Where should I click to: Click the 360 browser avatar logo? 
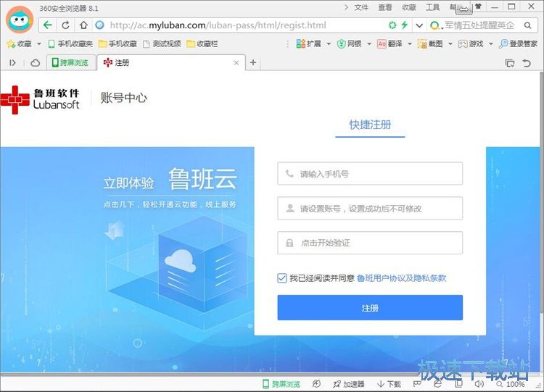pyautogui.click(x=20, y=20)
